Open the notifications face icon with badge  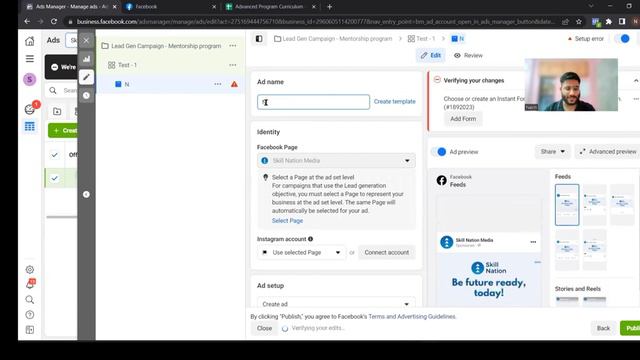(30, 109)
